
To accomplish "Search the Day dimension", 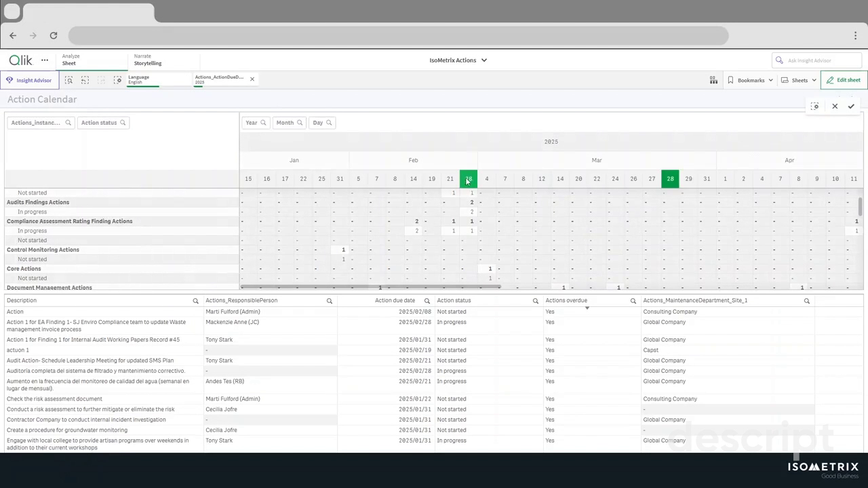I will point(329,123).
